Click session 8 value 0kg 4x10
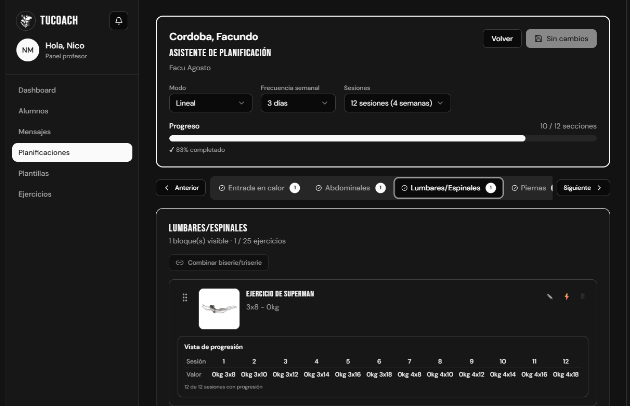Image resolution: width=630 pixels, height=406 pixels. tap(440, 374)
